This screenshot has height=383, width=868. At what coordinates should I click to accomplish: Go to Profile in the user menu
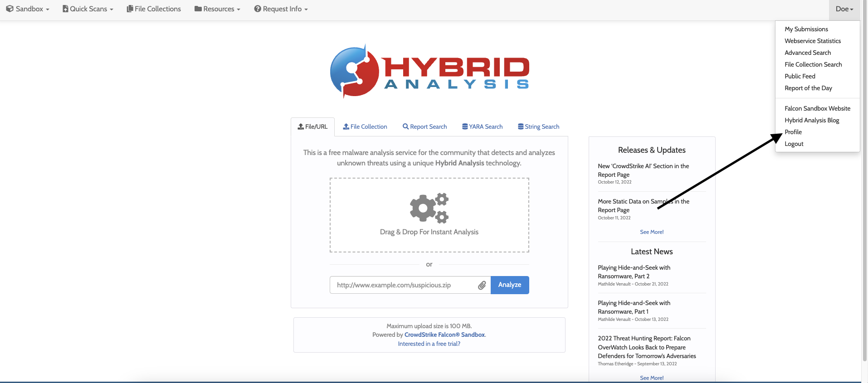793,132
